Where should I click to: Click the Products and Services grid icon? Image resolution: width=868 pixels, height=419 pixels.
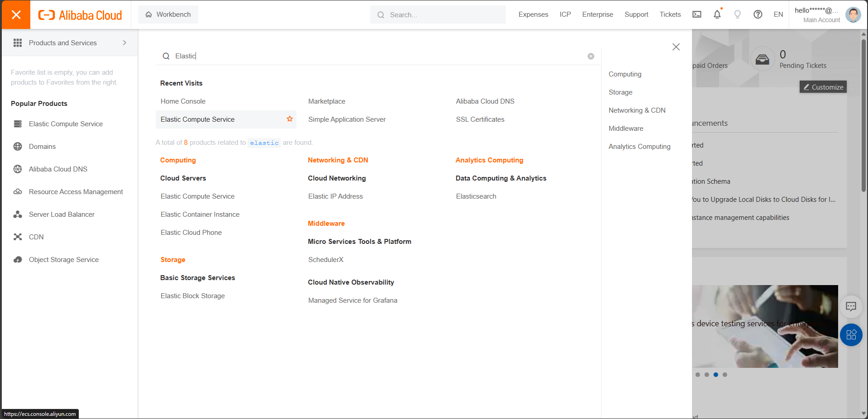tap(18, 43)
